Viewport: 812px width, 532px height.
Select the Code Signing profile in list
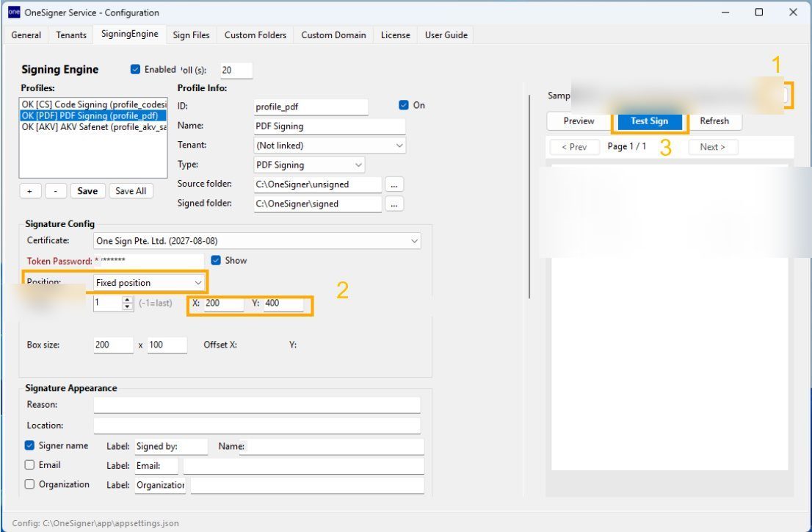coord(94,104)
